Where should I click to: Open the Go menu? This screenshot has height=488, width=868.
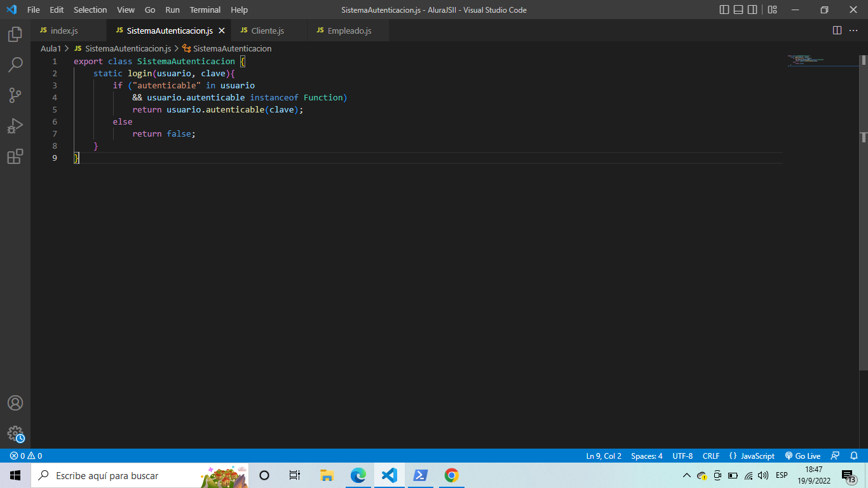(150, 10)
